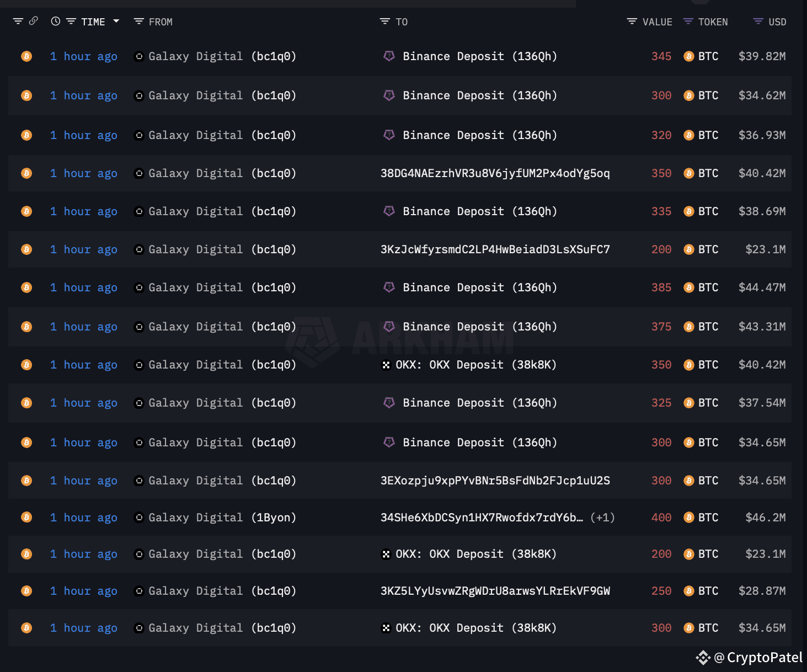The image size is (807, 672).
Task: Open address 38DG4NAEzrhVR3u8V6jyfUM2Px4odYg5oq
Action: (495, 173)
